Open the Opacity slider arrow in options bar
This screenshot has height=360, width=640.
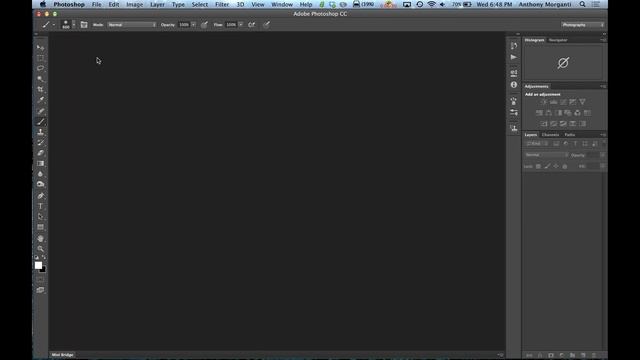pos(193,25)
